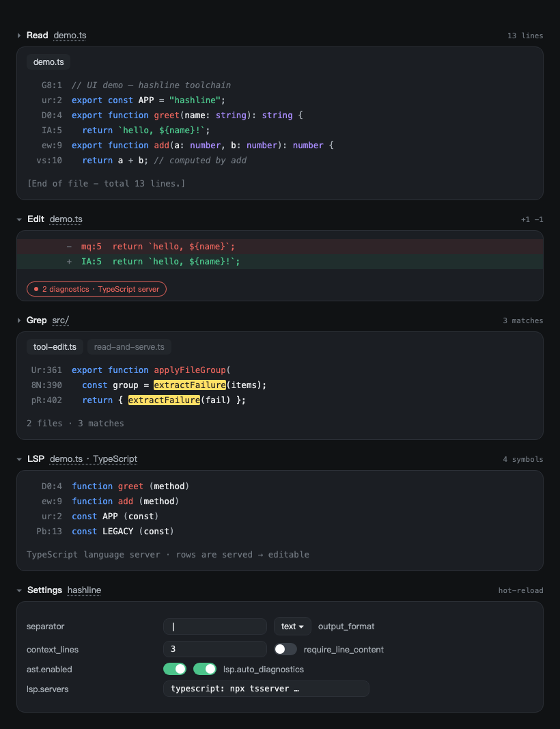560x729 pixels.
Task: Select the added IA:5 diff line
Action: [280, 261]
